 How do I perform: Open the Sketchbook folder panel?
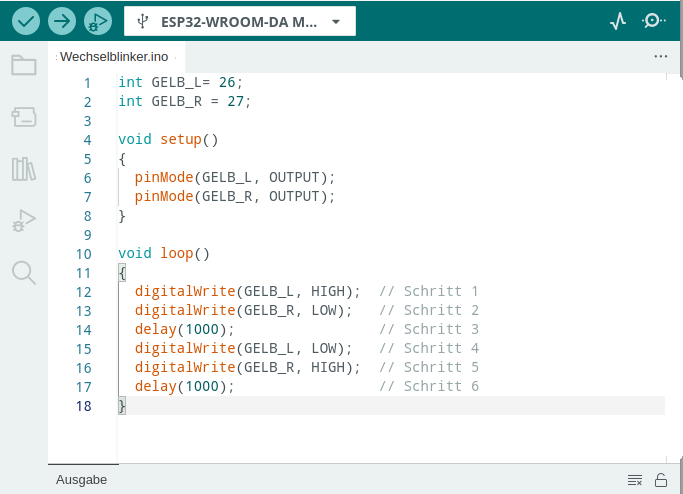coord(24,66)
